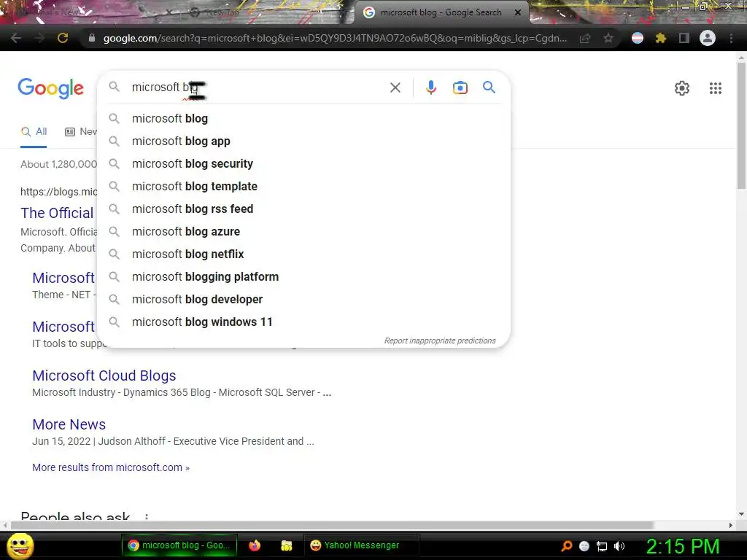Open file manager folder icon on taskbar

(x=286, y=545)
